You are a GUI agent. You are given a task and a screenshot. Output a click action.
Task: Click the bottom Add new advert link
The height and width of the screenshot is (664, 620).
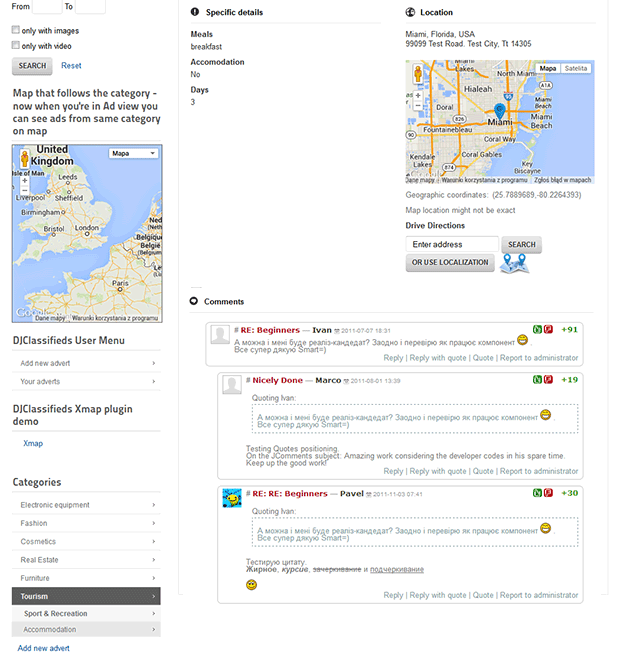[44, 648]
